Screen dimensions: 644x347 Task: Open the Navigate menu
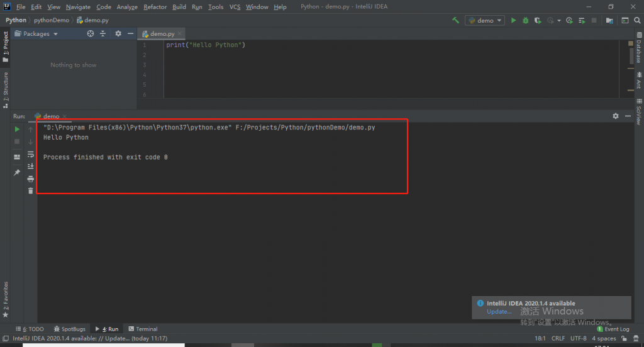(x=78, y=7)
